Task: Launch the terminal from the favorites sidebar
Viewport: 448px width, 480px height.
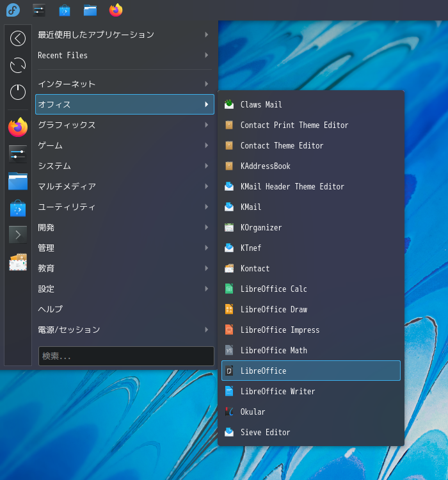Action: pyautogui.click(x=18, y=235)
